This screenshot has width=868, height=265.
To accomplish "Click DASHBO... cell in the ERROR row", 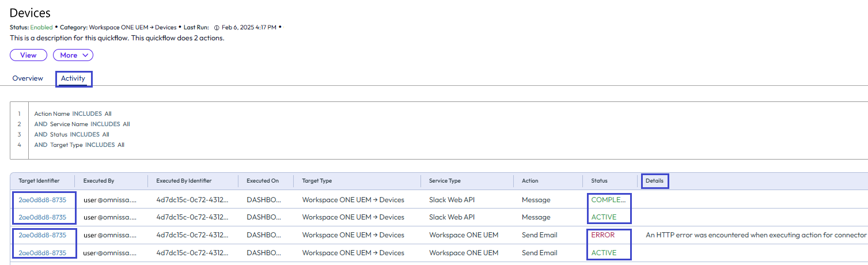I will (264, 235).
